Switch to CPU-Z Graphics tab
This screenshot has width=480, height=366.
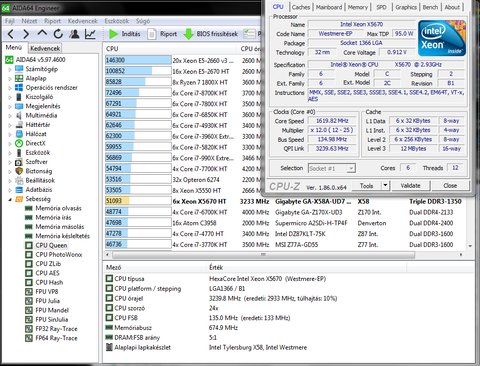(x=406, y=7)
